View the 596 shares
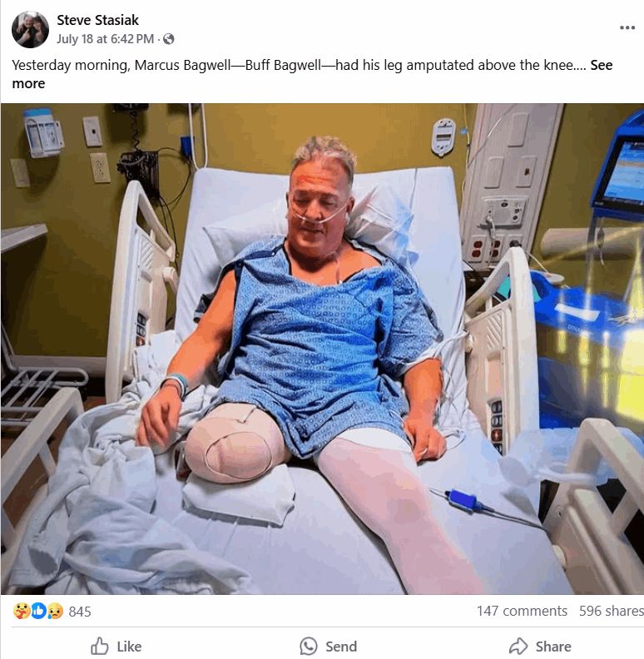Screen dimensions: 644x659 tap(612, 611)
